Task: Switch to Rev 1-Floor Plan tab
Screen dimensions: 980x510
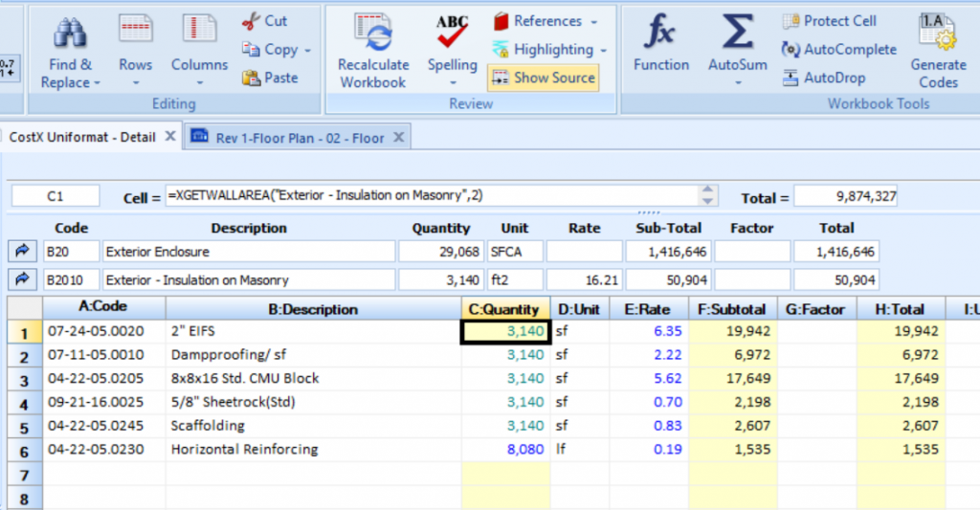Action: coord(300,138)
